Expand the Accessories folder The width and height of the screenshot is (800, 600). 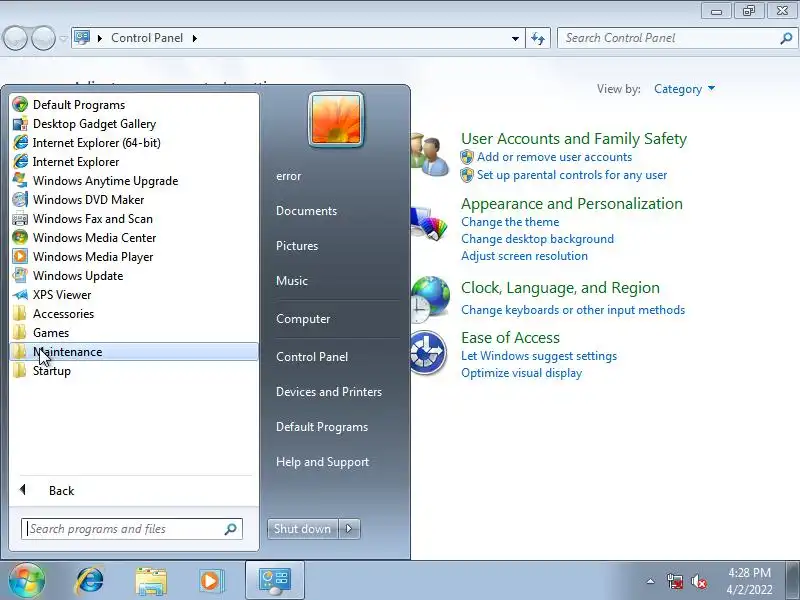point(134,314)
